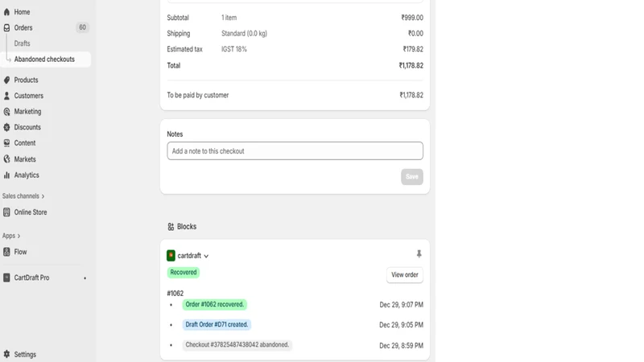
Task: Click the Settings gear icon
Action: click(6, 354)
